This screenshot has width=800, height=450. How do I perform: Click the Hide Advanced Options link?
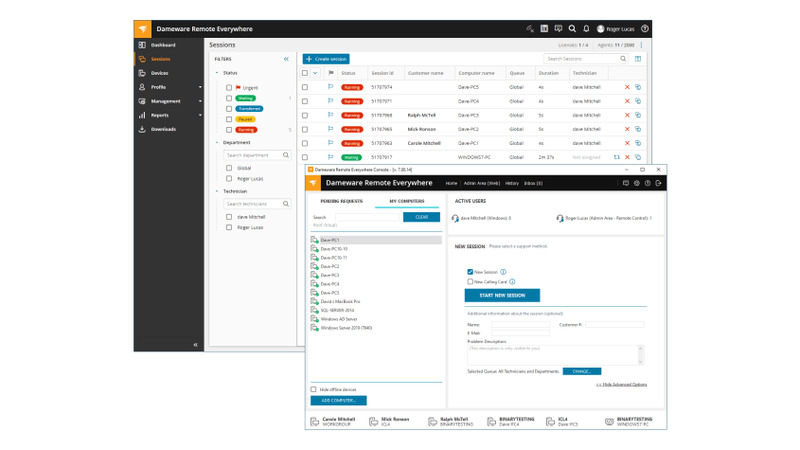coord(621,385)
